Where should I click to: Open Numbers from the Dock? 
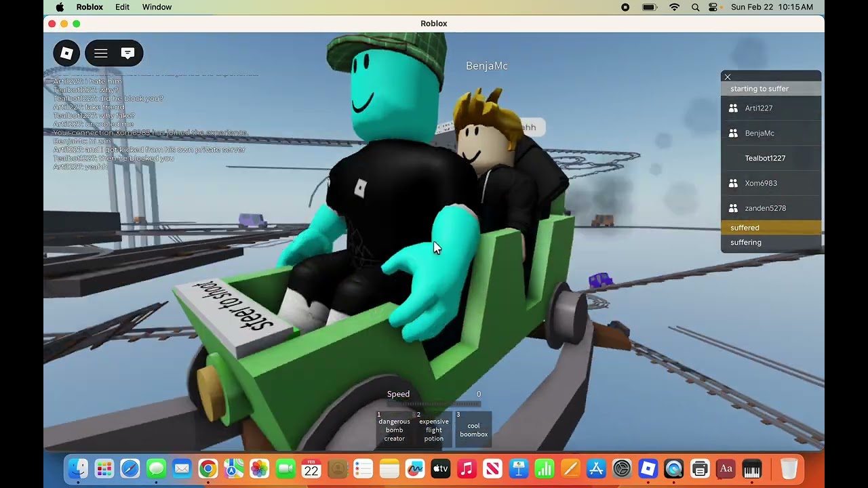tap(545, 468)
